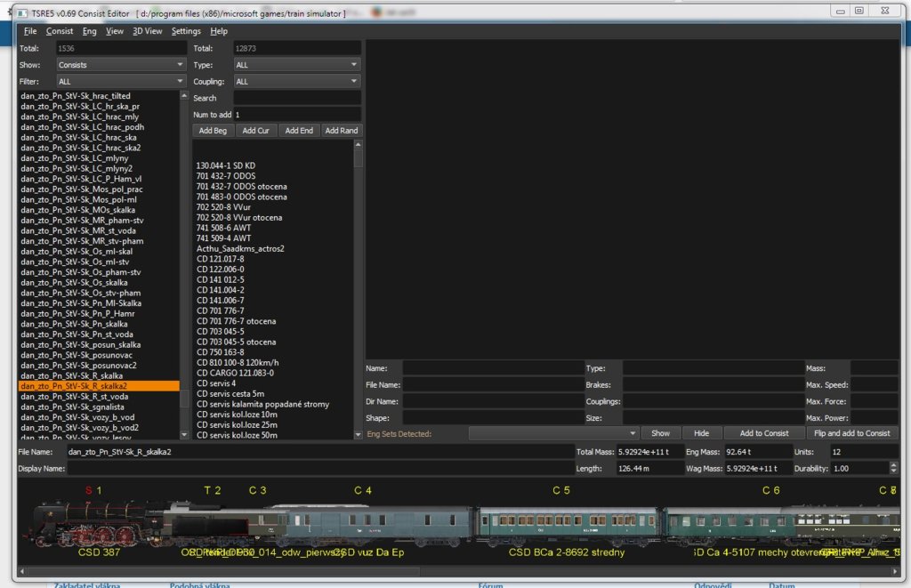Click the Display Name input field
The width and height of the screenshot is (911, 588).
(x=320, y=468)
